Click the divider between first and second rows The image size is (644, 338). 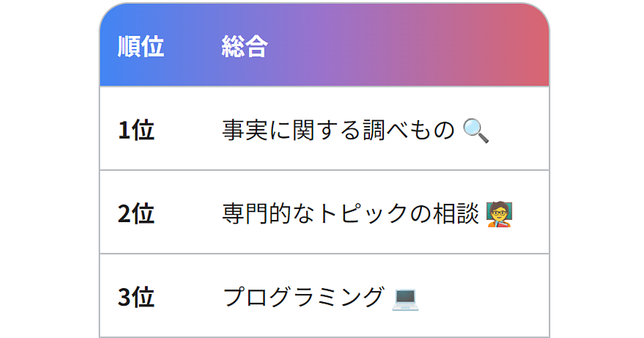click(x=325, y=170)
